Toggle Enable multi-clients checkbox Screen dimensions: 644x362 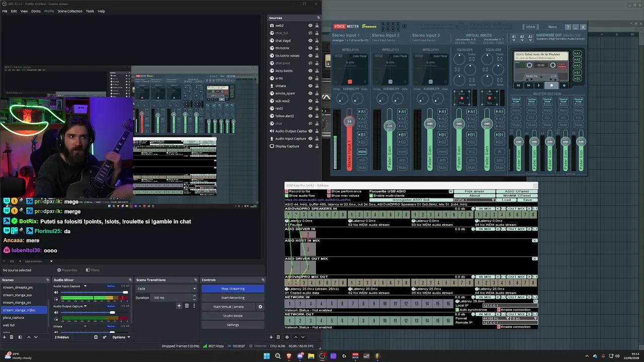coord(371,196)
